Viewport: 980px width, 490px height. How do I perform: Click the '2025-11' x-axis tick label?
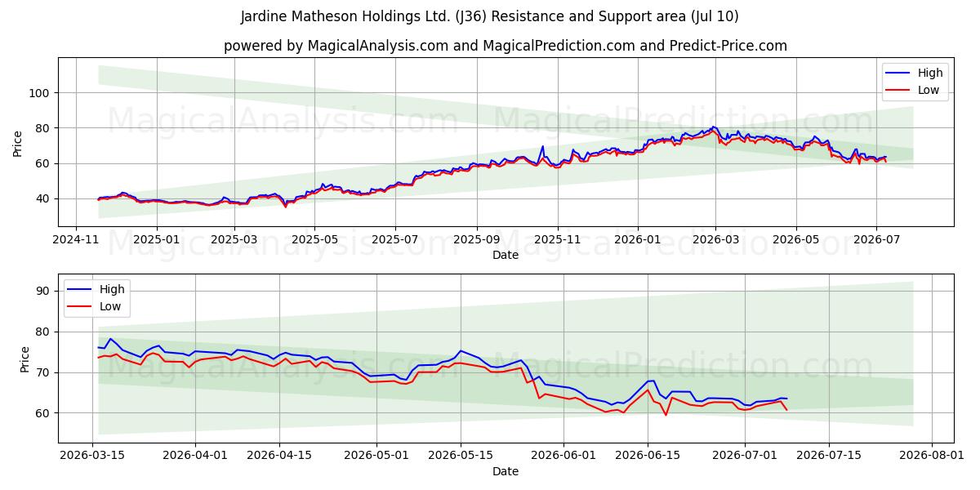[x=558, y=240]
